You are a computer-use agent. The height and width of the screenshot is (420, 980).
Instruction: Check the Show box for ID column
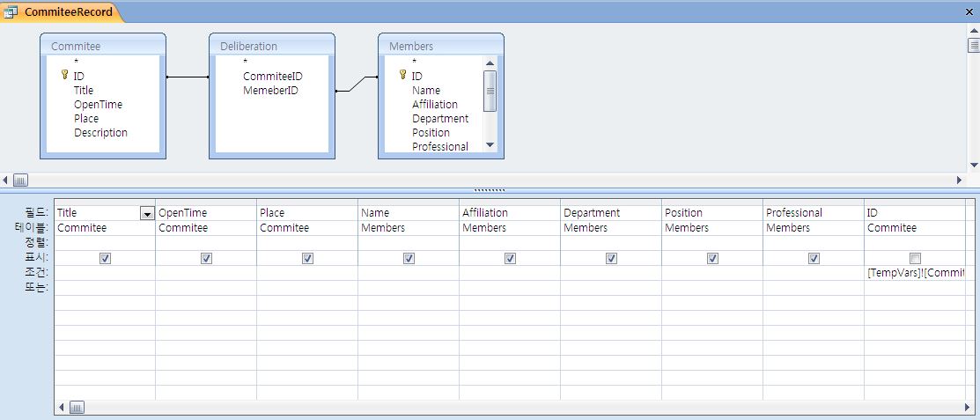915,258
